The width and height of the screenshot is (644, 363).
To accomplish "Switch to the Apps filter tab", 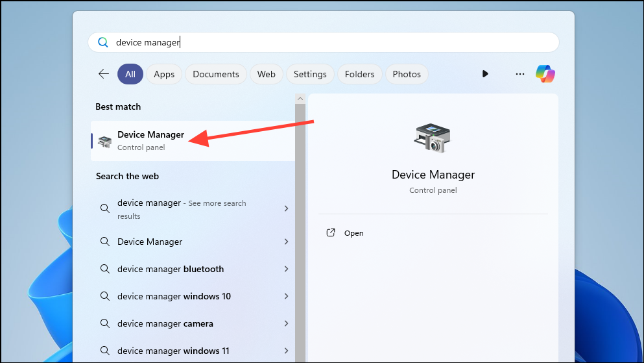I will tap(164, 74).
